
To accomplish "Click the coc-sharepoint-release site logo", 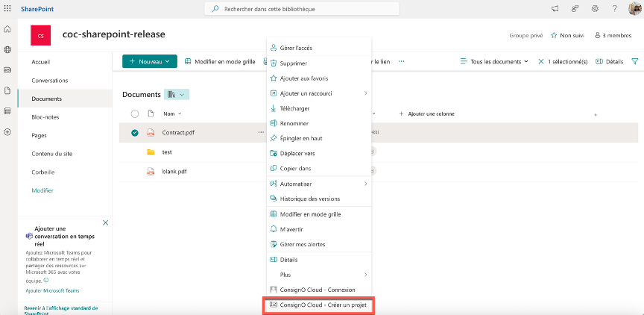I will pyautogui.click(x=40, y=35).
